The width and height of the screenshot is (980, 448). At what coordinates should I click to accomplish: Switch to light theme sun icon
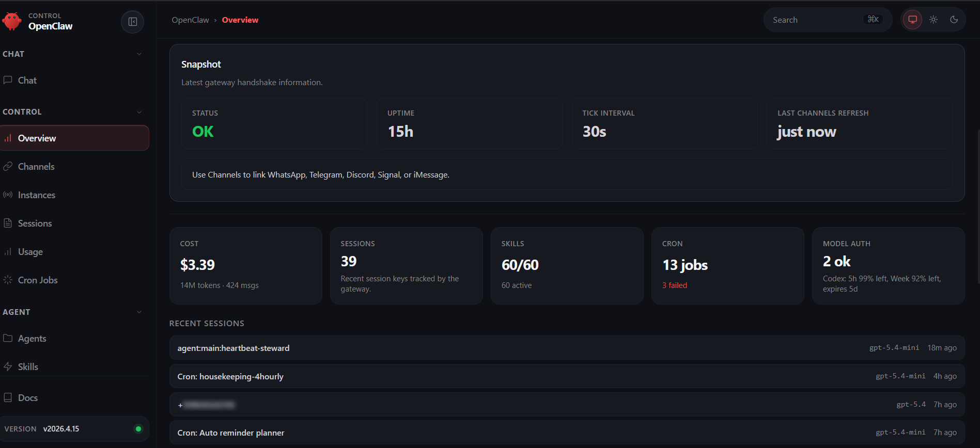(933, 20)
